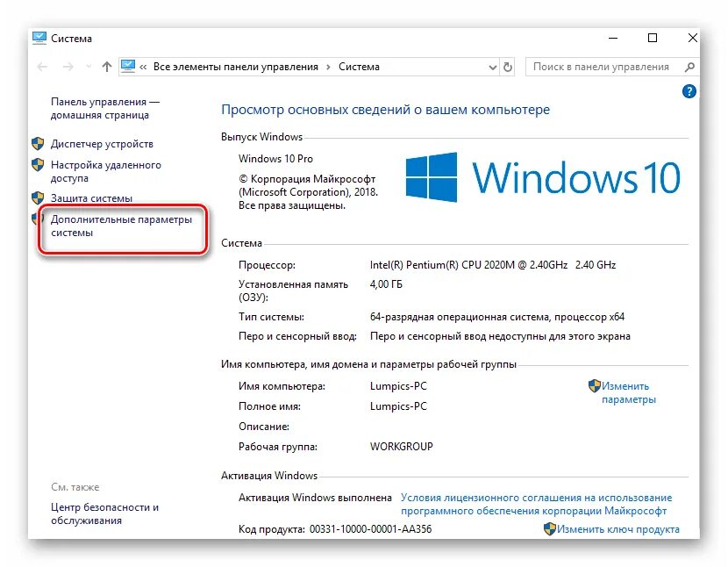Select the Windows 10 Pro text
This screenshot has width=728, height=567.
coord(275,159)
